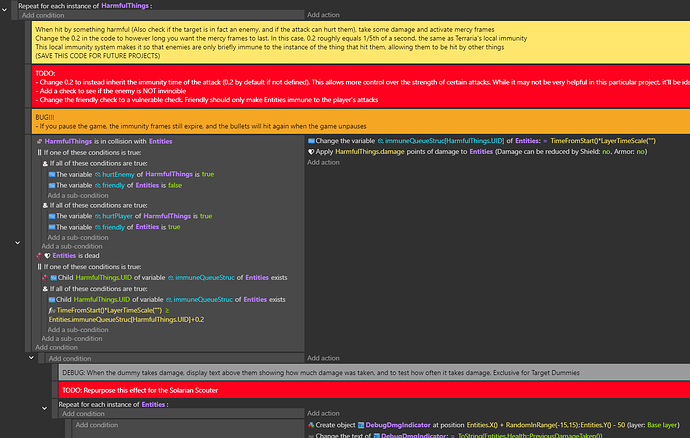Screen dimensions: 690x438
Task: Click the false value of friendly condition
Action: pos(175,185)
